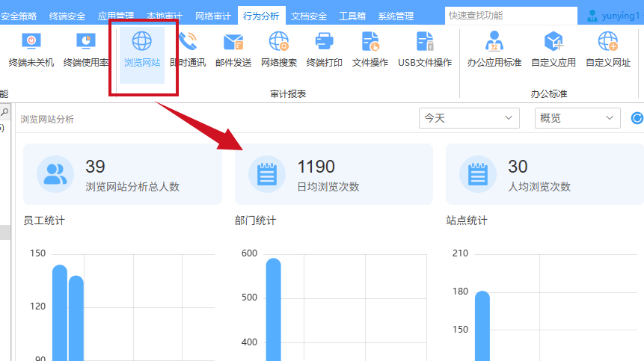Screen dimensions: 644x361
Task: Open the 即时通讯 phone icon
Action: pos(188,41)
